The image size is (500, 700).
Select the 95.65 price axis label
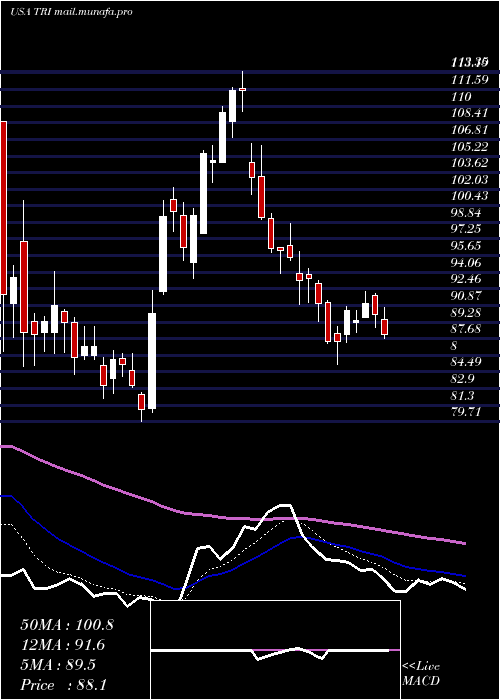point(467,246)
